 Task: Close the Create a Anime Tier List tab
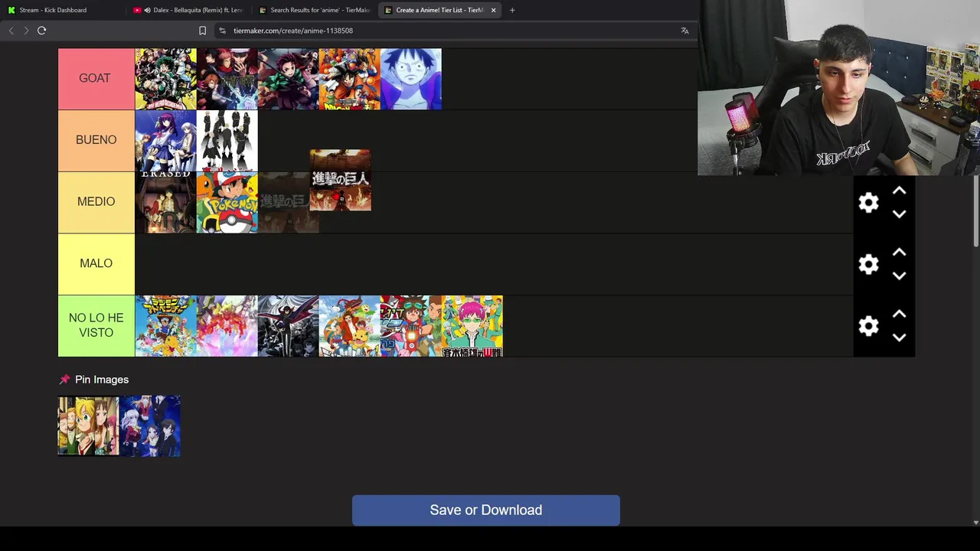click(x=493, y=10)
